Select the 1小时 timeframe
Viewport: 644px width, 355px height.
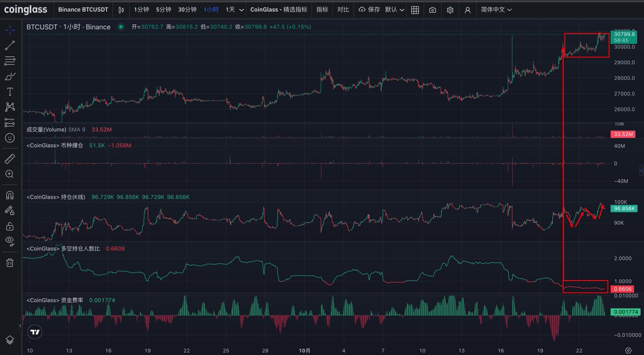pyautogui.click(x=211, y=10)
